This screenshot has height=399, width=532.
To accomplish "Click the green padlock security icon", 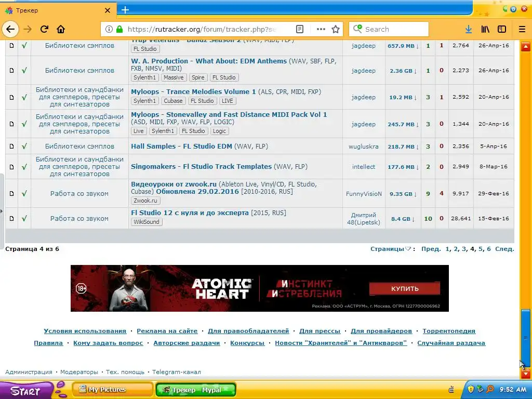I will (x=119, y=29).
